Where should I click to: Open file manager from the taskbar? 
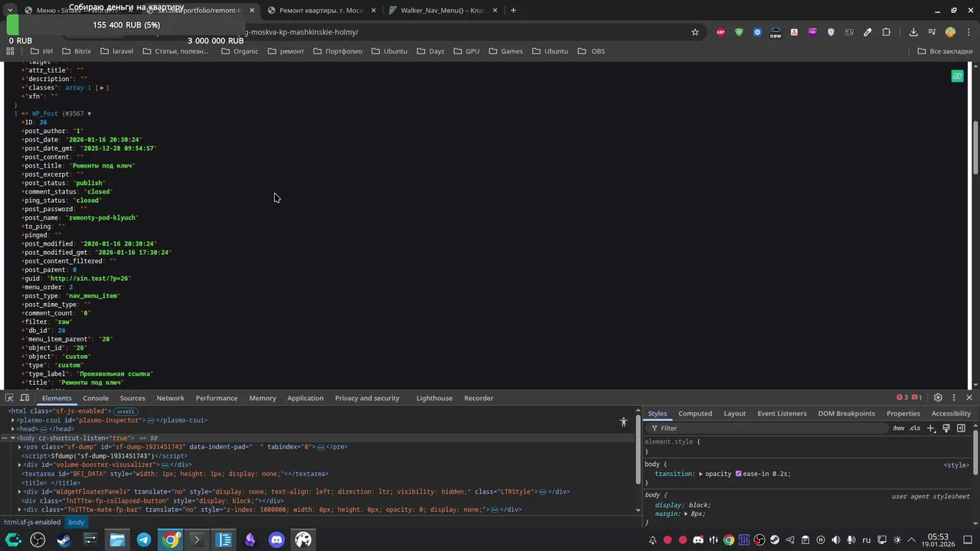(x=117, y=540)
